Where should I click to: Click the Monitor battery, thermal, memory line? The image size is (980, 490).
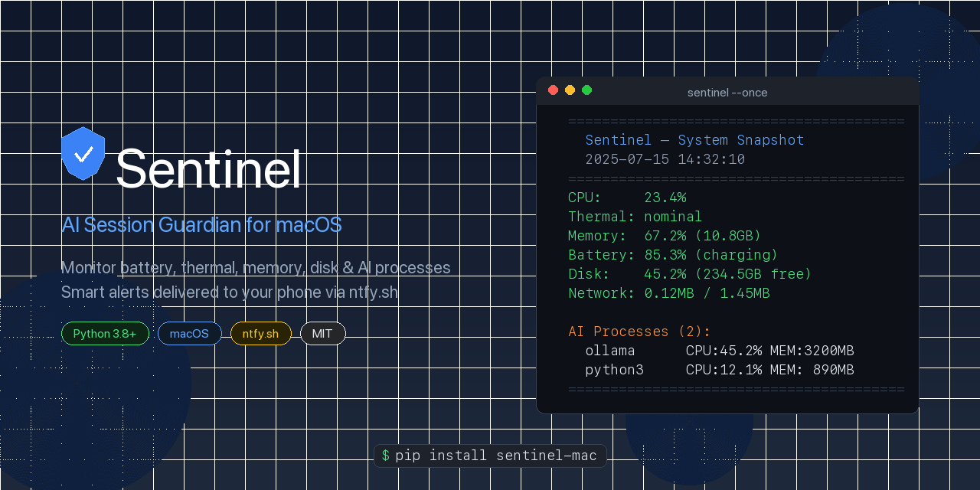point(256,268)
